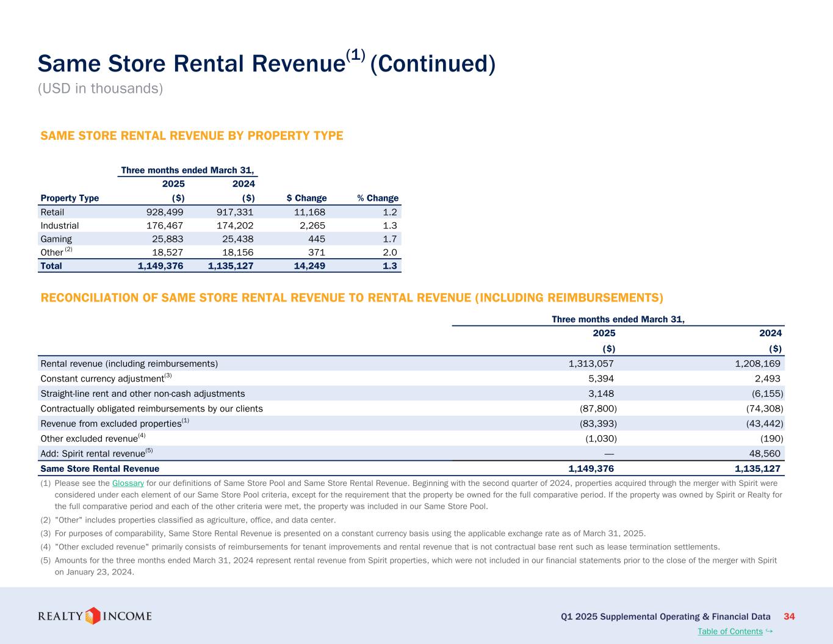Click the Realty Income logo
The image size is (833, 644).
(x=95, y=616)
